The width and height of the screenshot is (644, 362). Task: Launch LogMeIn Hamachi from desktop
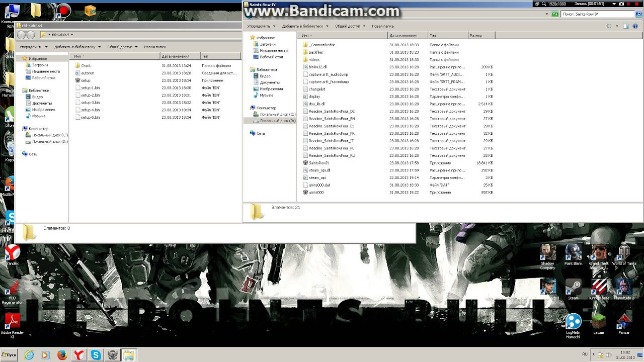click(x=573, y=326)
